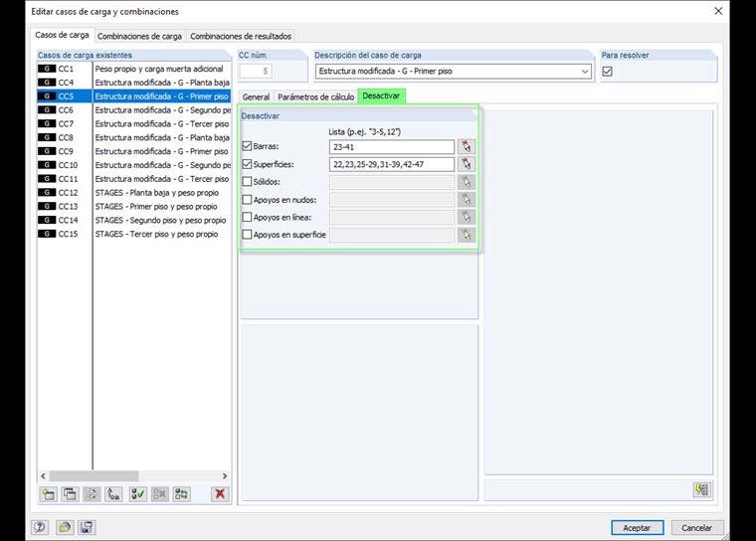
Task: Uncheck the Superficies checkbox
Action: (x=247, y=164)
